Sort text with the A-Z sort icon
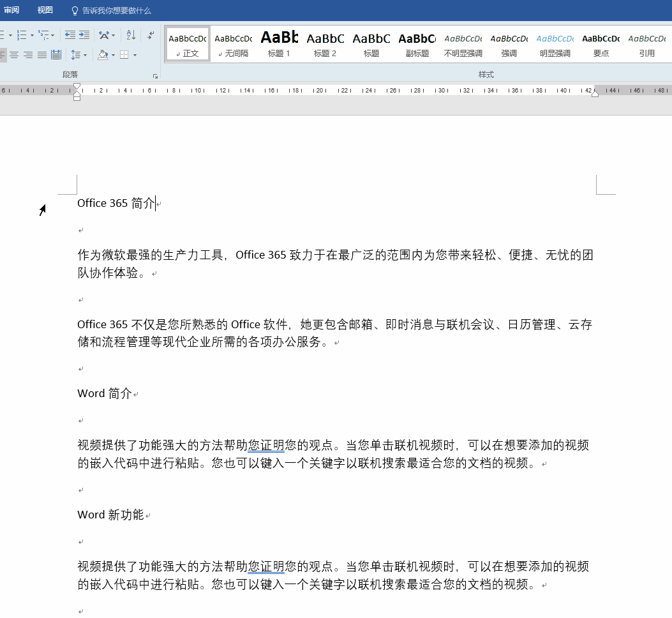 click(131, 35)
